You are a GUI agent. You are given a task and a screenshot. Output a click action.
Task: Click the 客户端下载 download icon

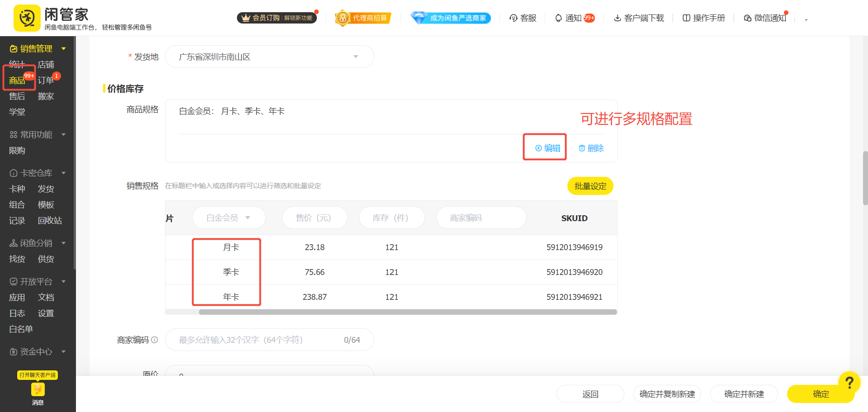[617, 18]
